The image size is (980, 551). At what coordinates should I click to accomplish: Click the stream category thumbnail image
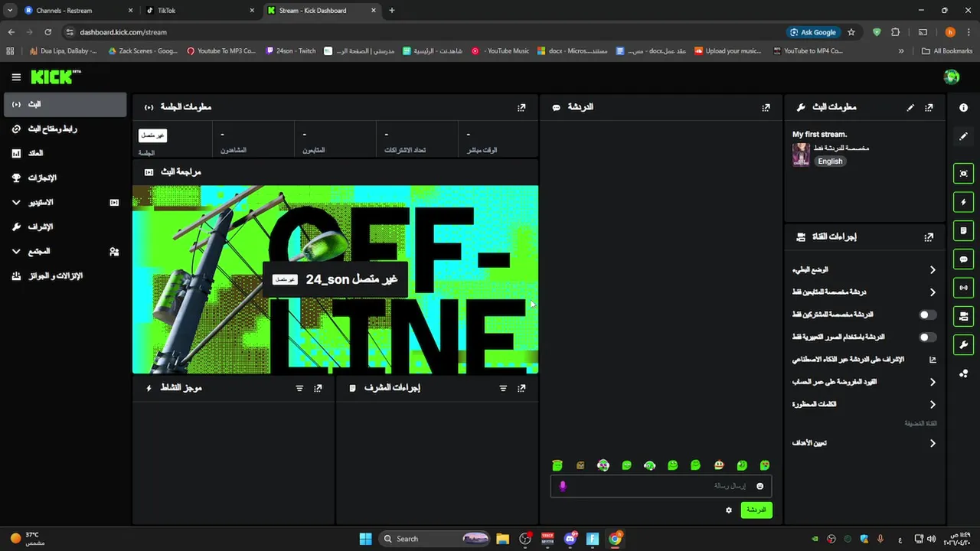(801, 155)
